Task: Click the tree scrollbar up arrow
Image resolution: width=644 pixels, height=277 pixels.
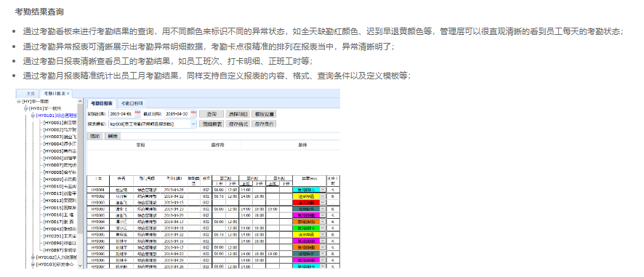Action: 80,101
